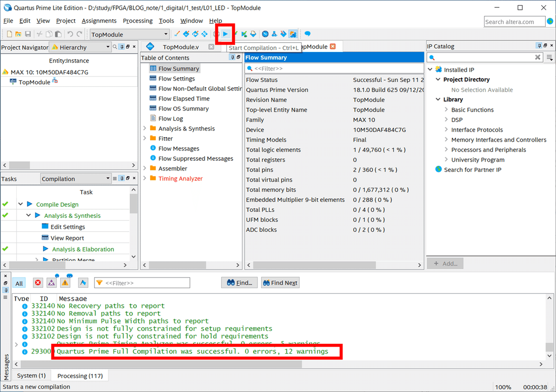Click the Platform Designer highlighted toolbar icon
The width and height of the screenshot is (556, 392).
[292, 34]
